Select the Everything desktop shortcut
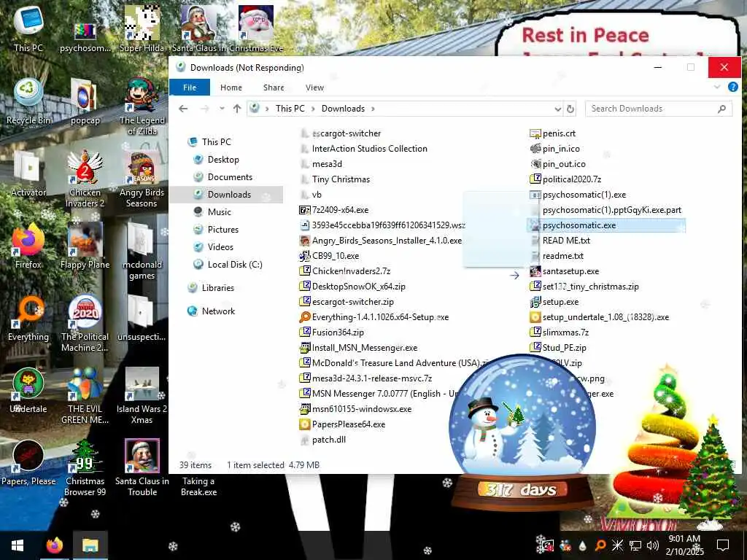Screen dimensions: 747x560 pyautogui.click(x=28, y=318)
